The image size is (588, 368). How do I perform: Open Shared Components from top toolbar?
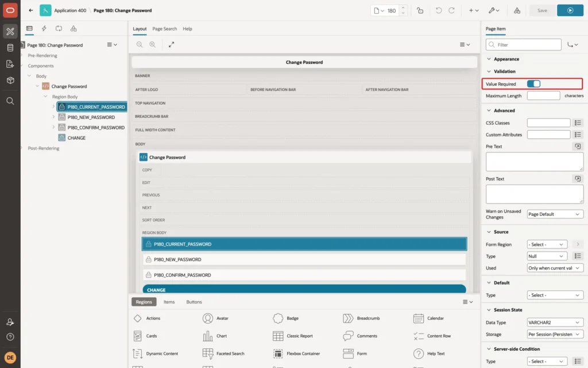coord(517,10)
